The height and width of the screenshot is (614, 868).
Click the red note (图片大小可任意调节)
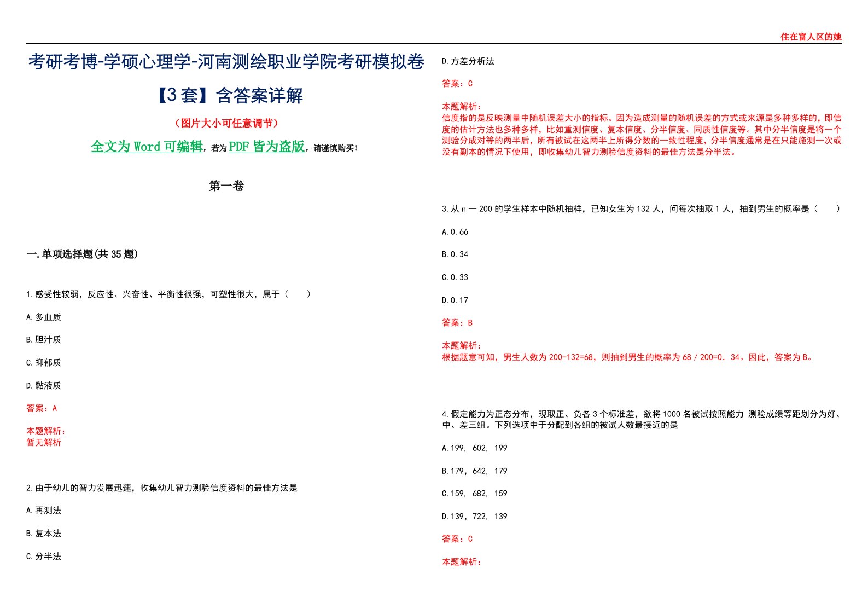pos(226,124)
